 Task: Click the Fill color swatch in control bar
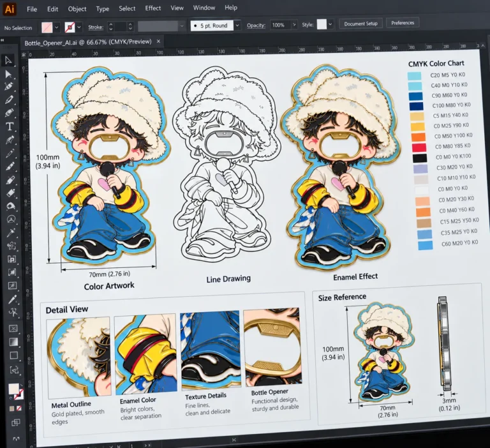pos(47,27)
